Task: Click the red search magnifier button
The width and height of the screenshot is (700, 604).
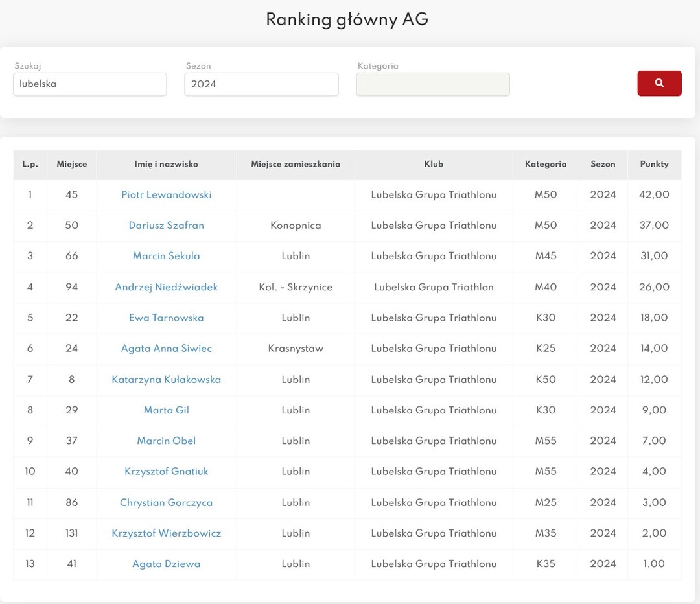Action: tap(659, 84)
